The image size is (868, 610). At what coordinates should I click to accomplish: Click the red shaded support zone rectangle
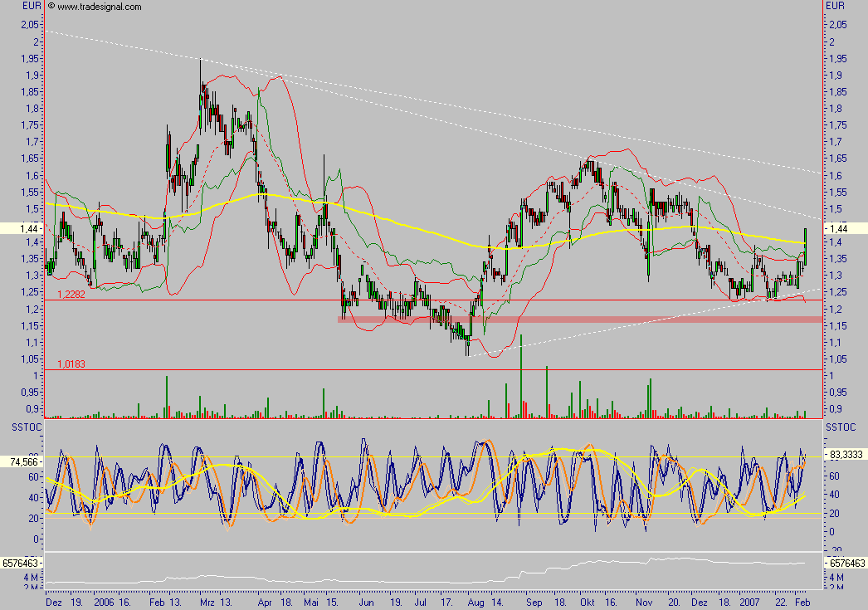(x=581, y=319)
